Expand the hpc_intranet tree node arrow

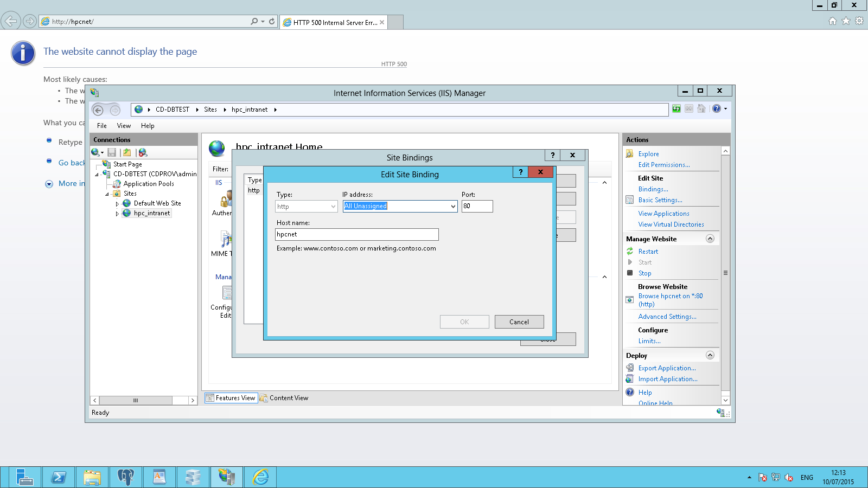[117, 214]
